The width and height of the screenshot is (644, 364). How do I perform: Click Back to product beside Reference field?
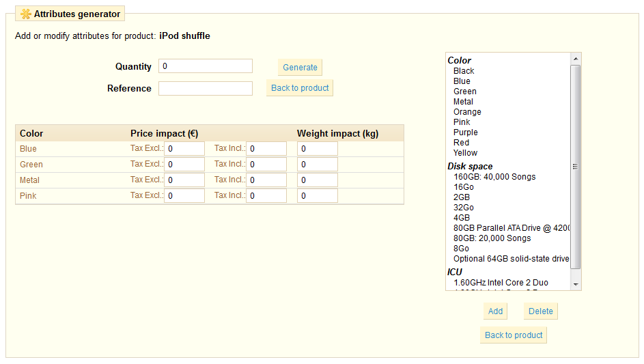click(300, 88)
